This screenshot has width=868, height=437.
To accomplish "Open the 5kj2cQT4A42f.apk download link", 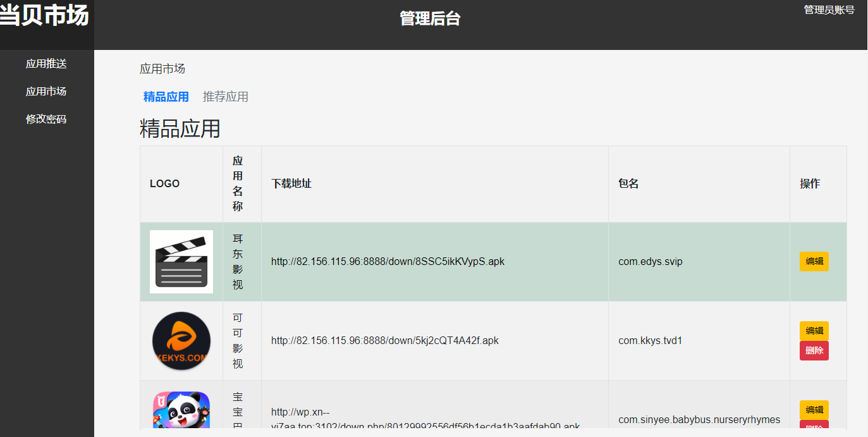I will (384, 340).
